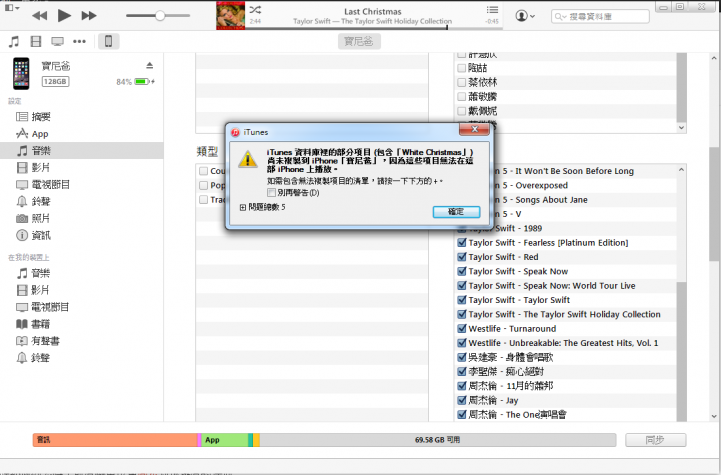Open the sidebar view dropdown at top-left

[12, 8]
